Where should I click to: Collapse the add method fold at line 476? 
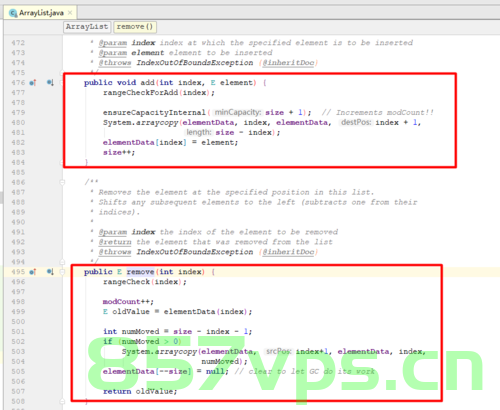(62, 82)
